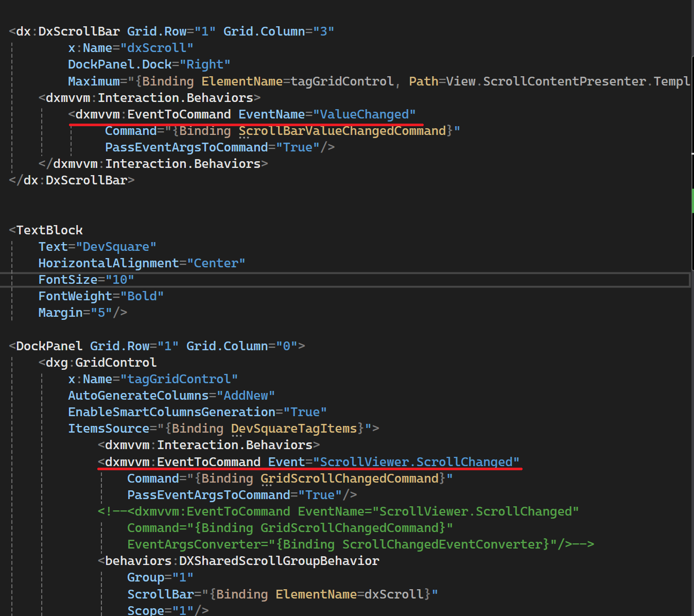Select the "dxScroll" x:Name value

point(157,48)
